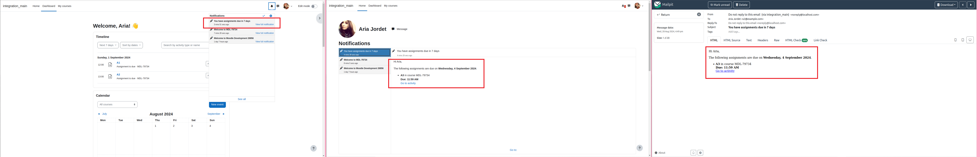View full notification for Welcome to MDL-79734
Screen dimensions: 980x157
(x=264, y=33)
